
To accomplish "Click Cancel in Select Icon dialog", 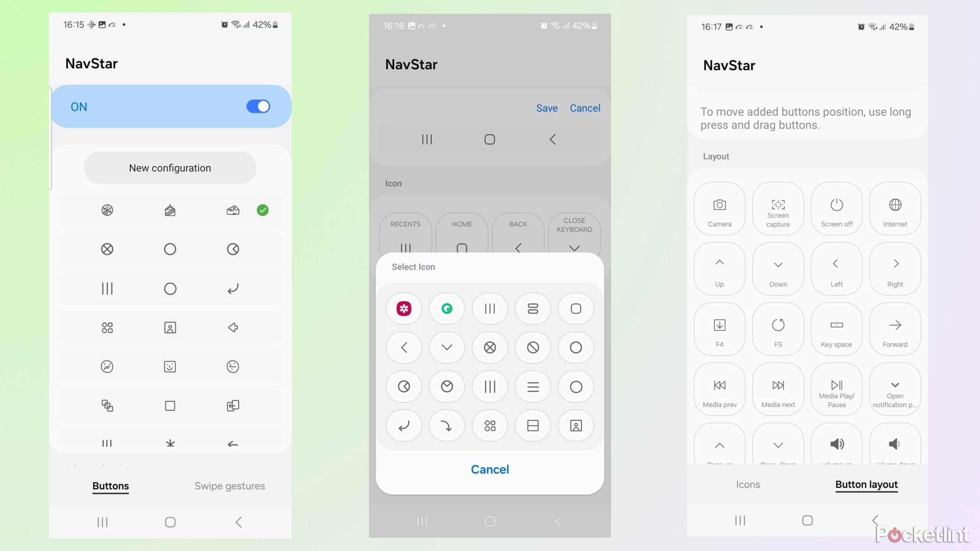I will [490, 469].
